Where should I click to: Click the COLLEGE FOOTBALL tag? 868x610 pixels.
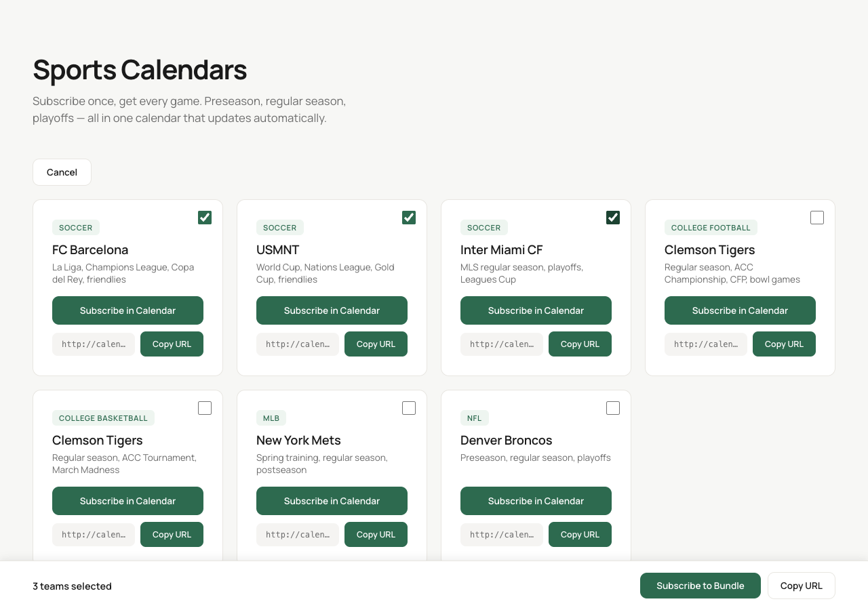click(x=711, y=228)
